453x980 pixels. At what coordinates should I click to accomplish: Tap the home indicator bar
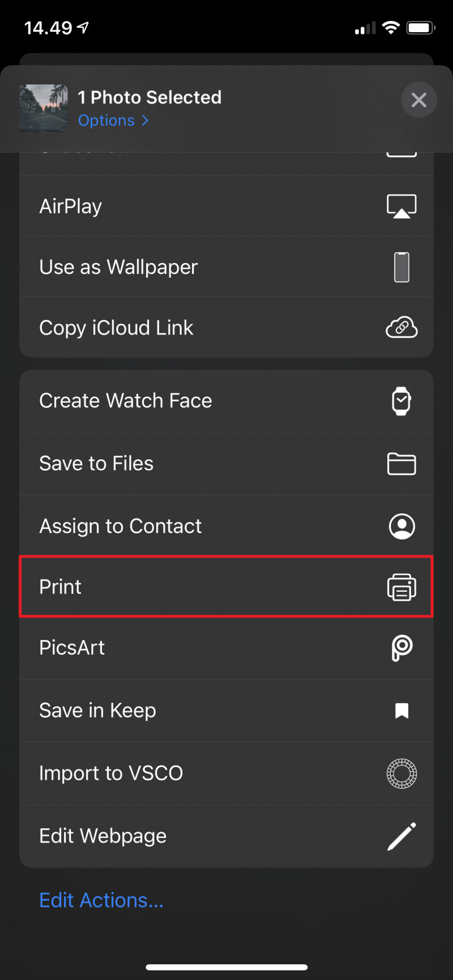point(226,967)
